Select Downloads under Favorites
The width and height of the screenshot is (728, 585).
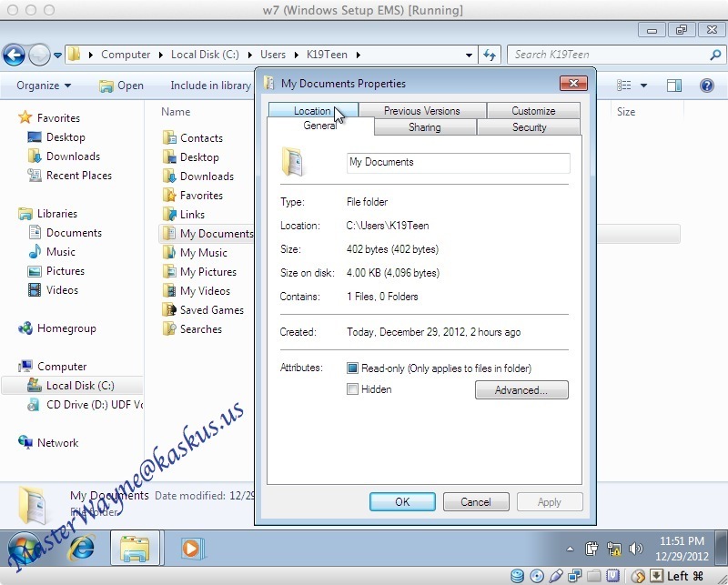tap(64, 156)
